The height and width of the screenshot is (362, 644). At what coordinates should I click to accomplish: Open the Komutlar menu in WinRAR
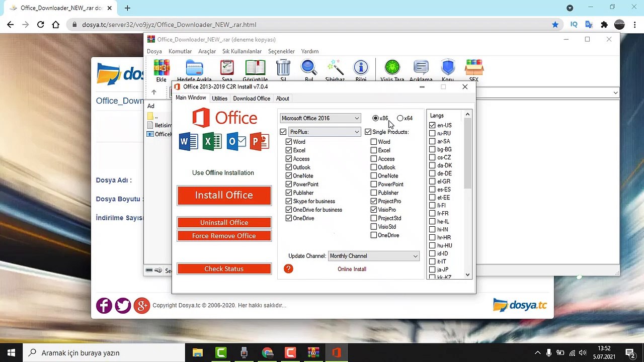180,51
